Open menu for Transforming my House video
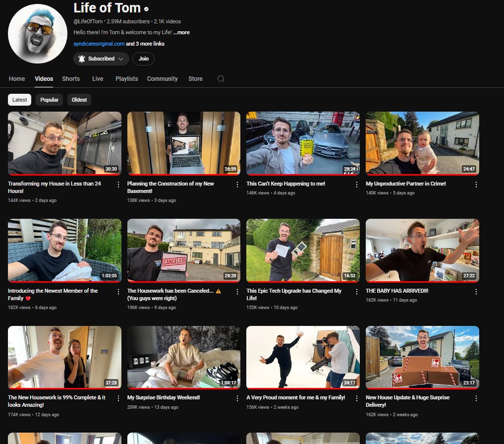Image resolution: width=504 pixels, height=444 pixels. (118, 185)
